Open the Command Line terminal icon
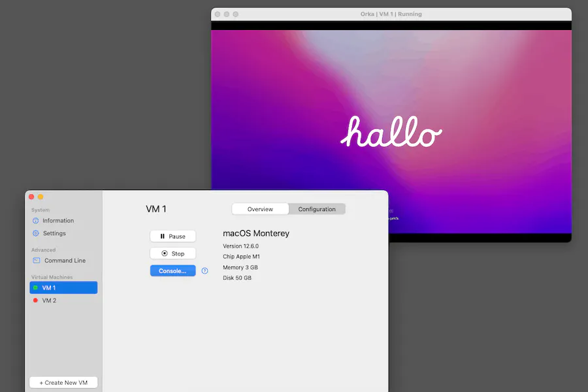 [x=37, y=261]
